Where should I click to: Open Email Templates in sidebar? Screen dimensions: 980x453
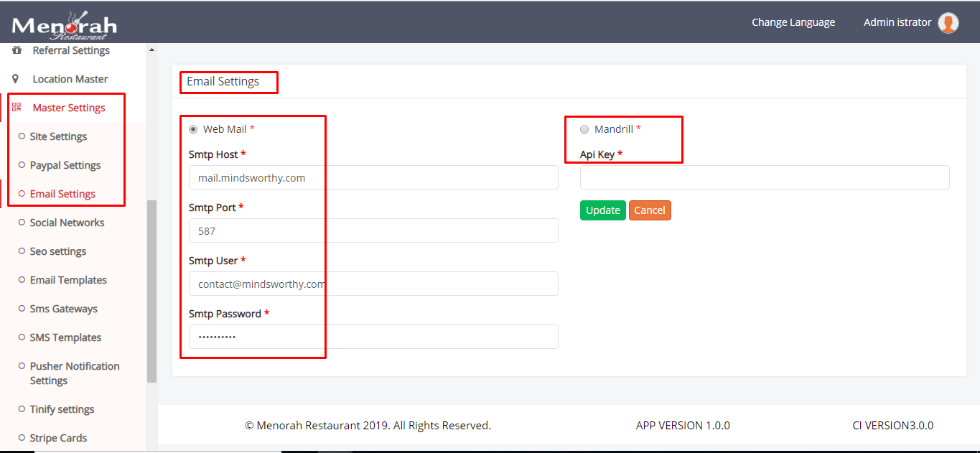click(x=68, y=280)
